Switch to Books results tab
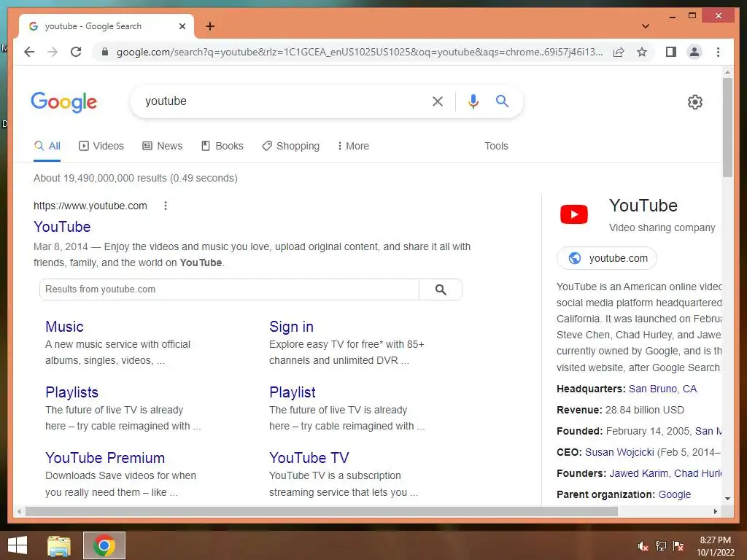Viewport: 747px width, 560px height. point(222,146)
